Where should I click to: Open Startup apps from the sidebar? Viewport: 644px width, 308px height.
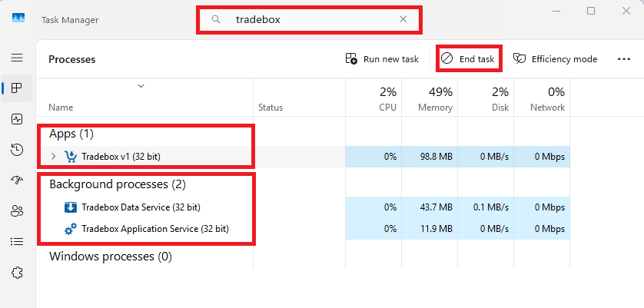[x=17, y=180]
